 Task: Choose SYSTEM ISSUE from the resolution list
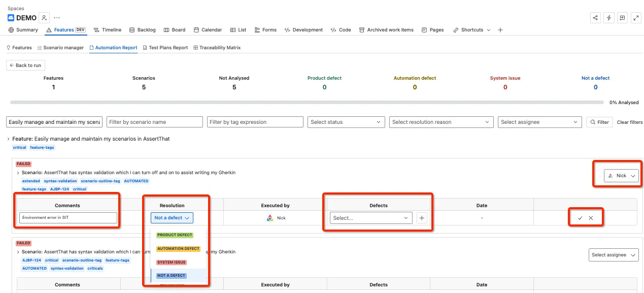tap(172, 263)
